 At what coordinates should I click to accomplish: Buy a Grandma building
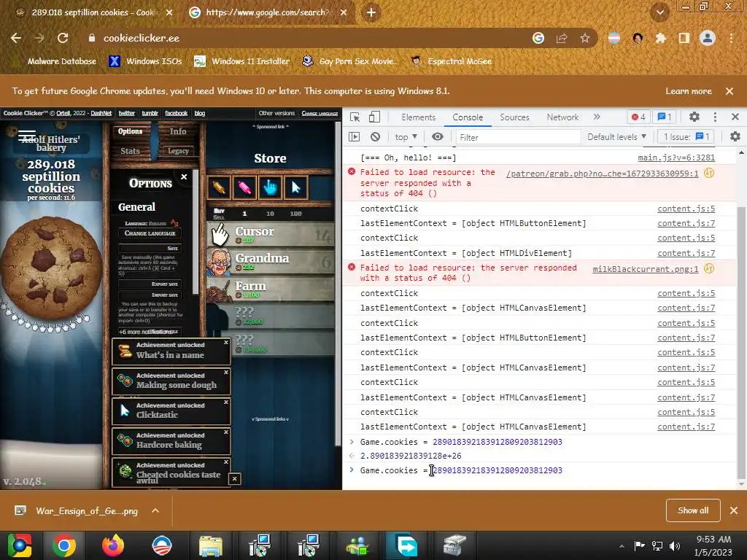(271, 261)
